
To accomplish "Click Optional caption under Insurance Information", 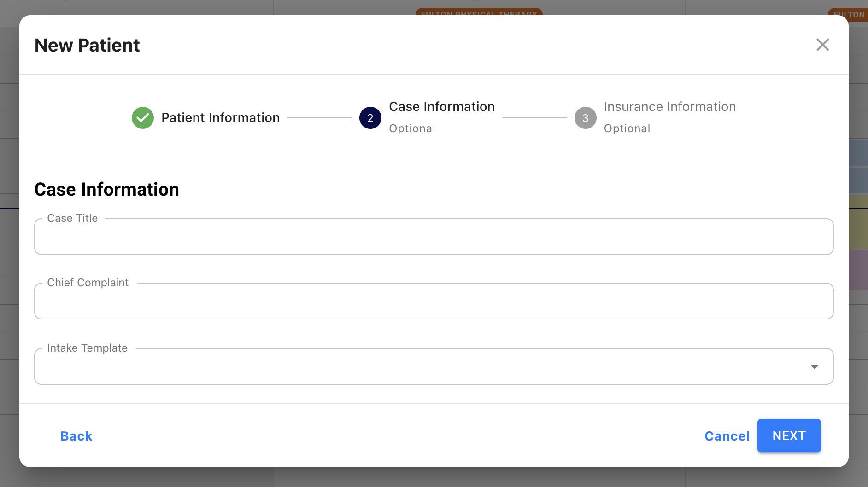I will click(x=627, y=128).
